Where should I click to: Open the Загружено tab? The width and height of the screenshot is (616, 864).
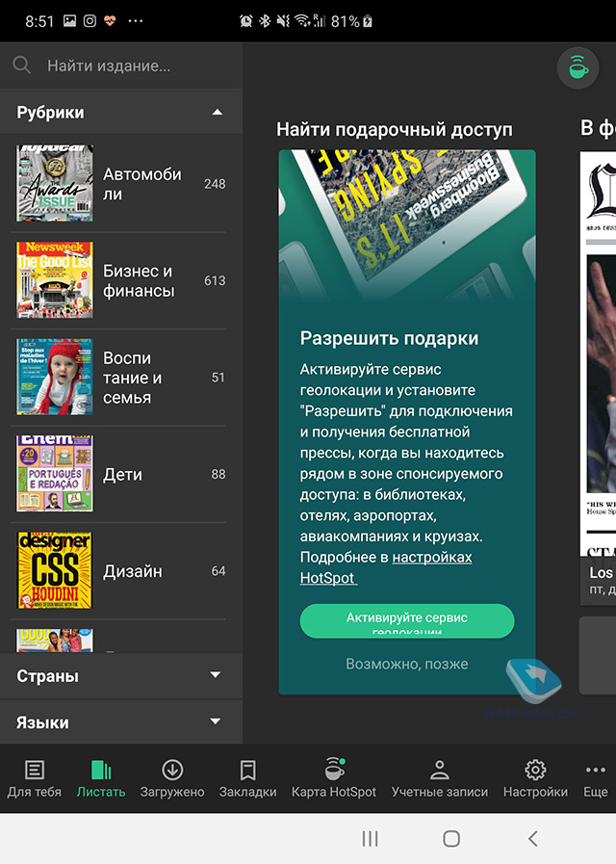(172, 778)
